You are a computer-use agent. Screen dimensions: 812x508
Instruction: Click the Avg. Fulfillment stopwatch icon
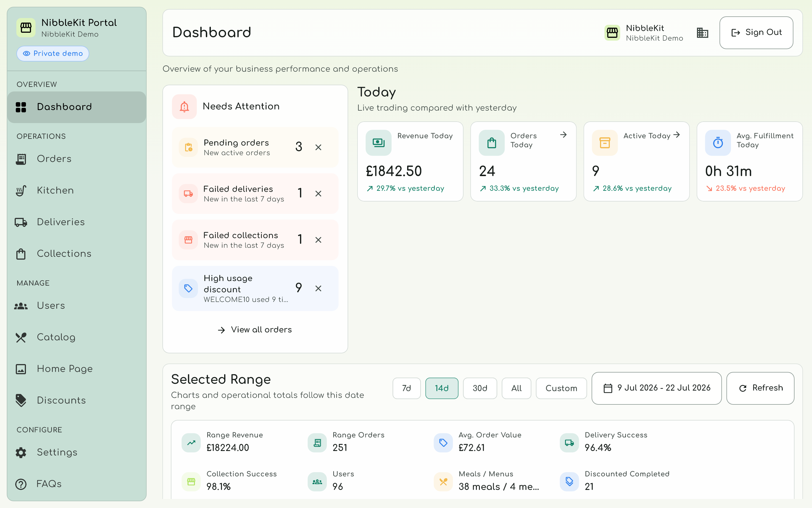[718, 143]
